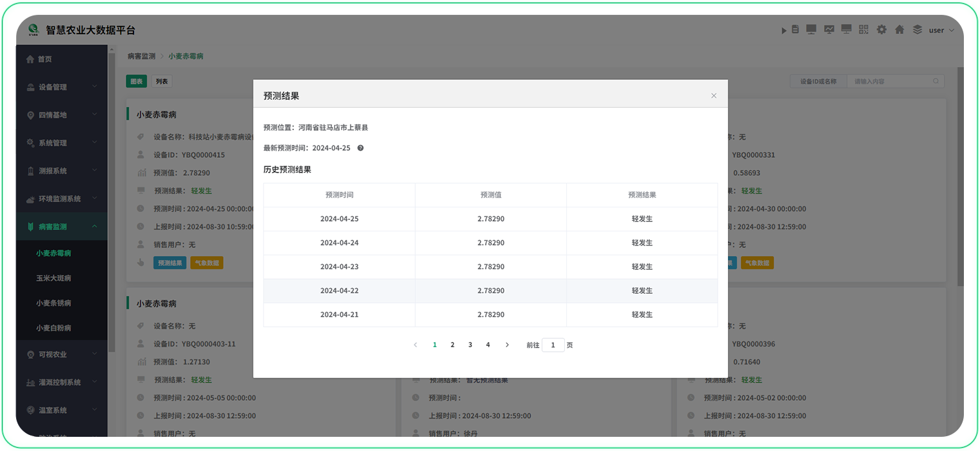Screen dimensions: 980x451
Task: Open settings via the gear icon
Action: (881, 30)
